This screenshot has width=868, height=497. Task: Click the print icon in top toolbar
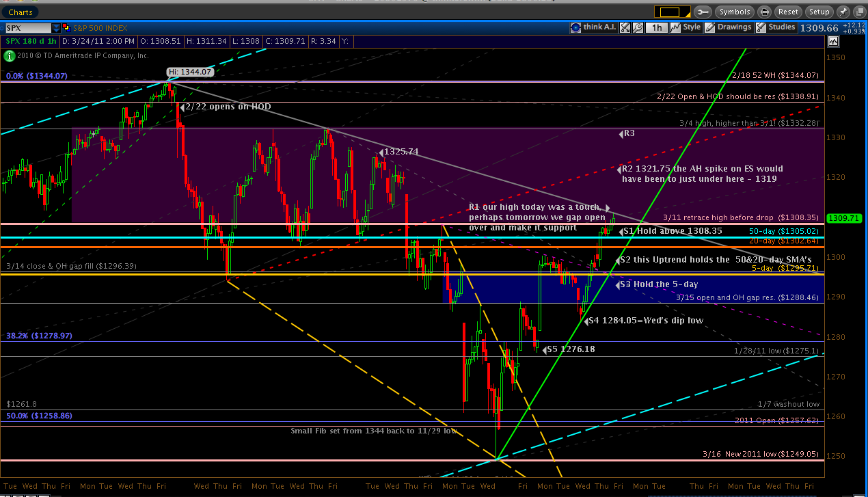764,12
